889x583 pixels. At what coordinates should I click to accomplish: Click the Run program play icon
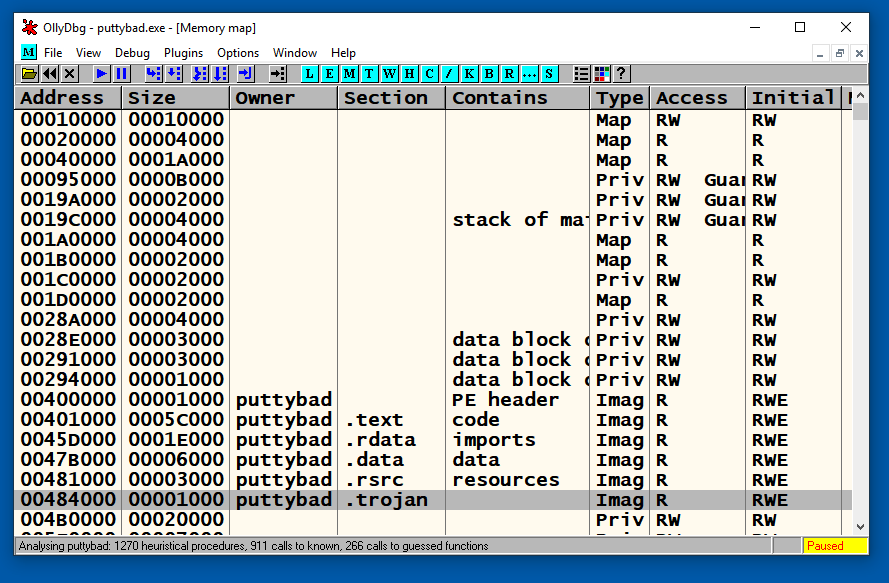point(102,74)
